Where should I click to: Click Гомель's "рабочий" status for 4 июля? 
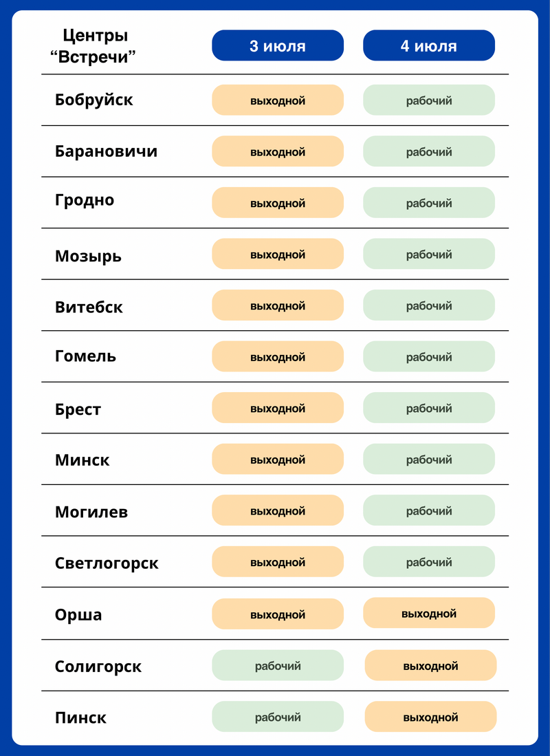(x=428, y=357)
